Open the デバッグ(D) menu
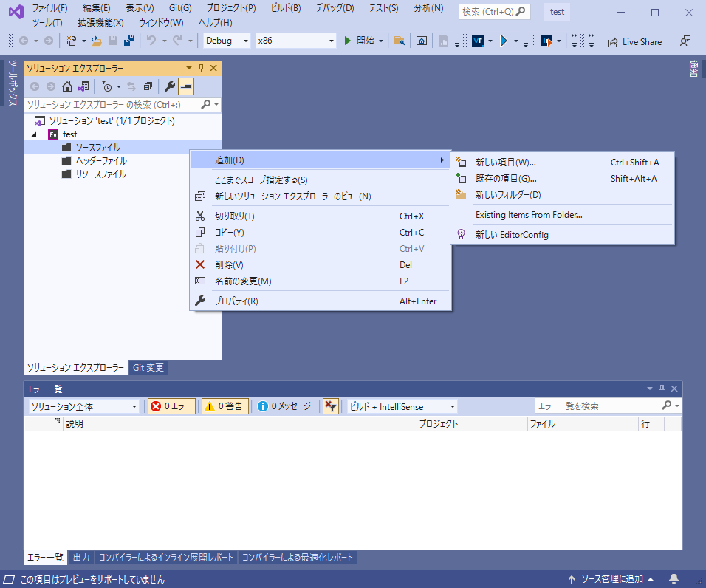This screenshot has width=706, height=588. point(335,8)
